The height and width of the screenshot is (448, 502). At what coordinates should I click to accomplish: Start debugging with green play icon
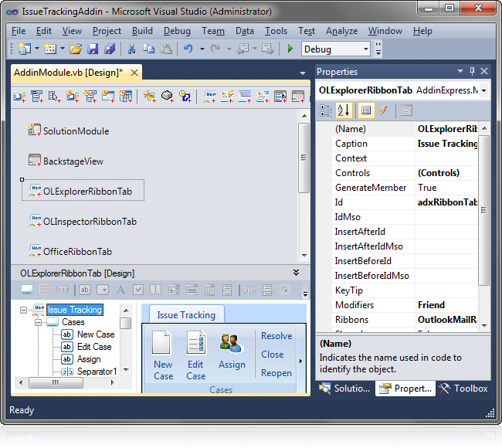290,49
